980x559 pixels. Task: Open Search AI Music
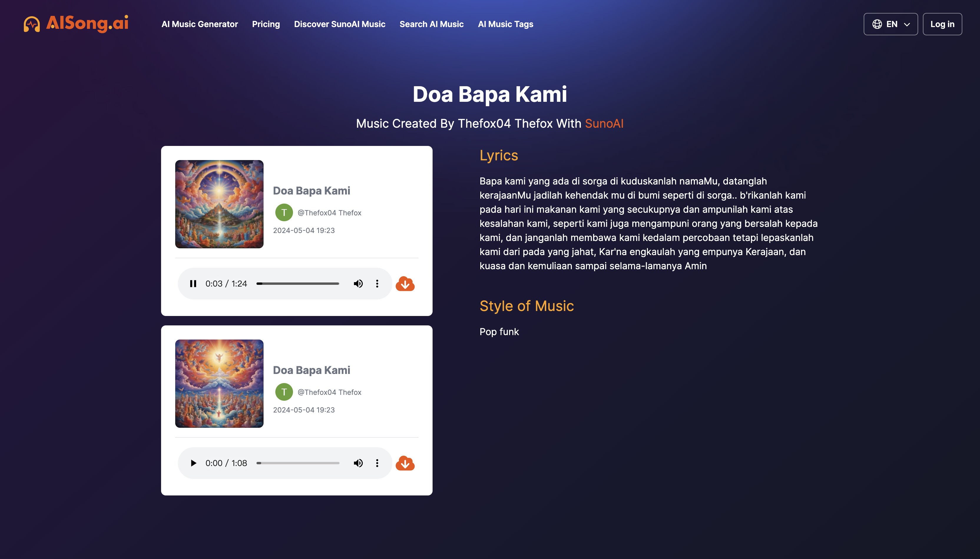click(431, 24)
